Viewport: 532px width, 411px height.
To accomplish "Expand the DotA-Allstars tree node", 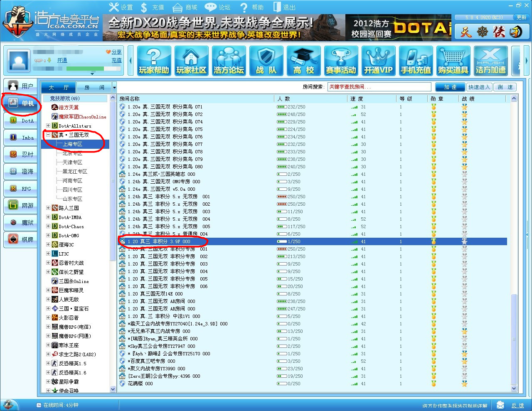I will pyautogui.click(x=48, y=126).
